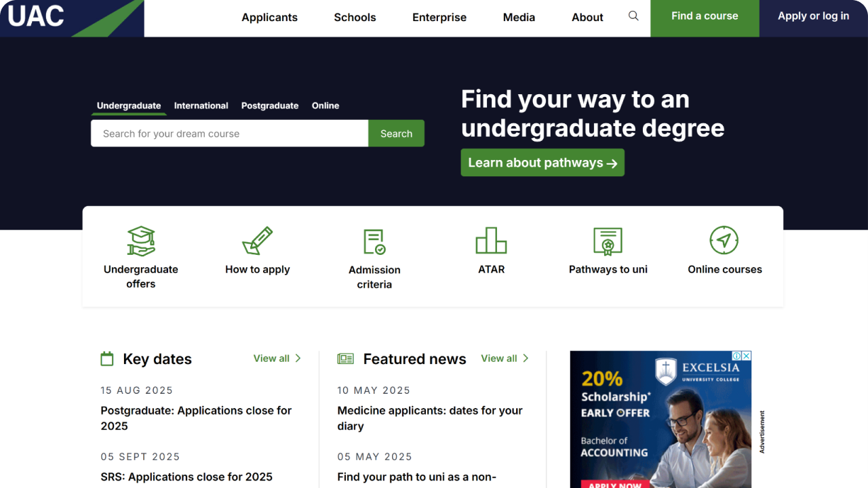Image resolution: width=868 pixels, height=488 pixels.
Task: Click the Featured news heading
Action: point(415,359)
